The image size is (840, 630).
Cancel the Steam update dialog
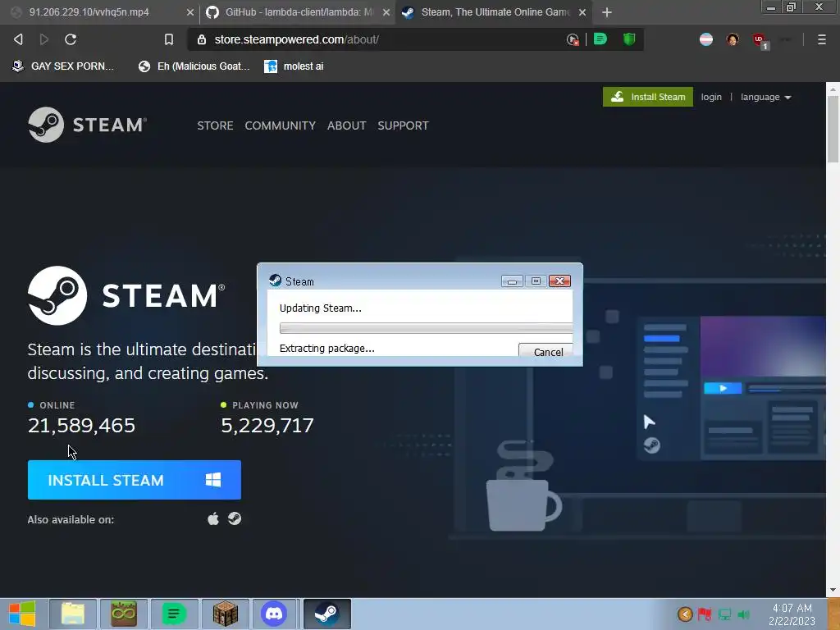[546, 350]
